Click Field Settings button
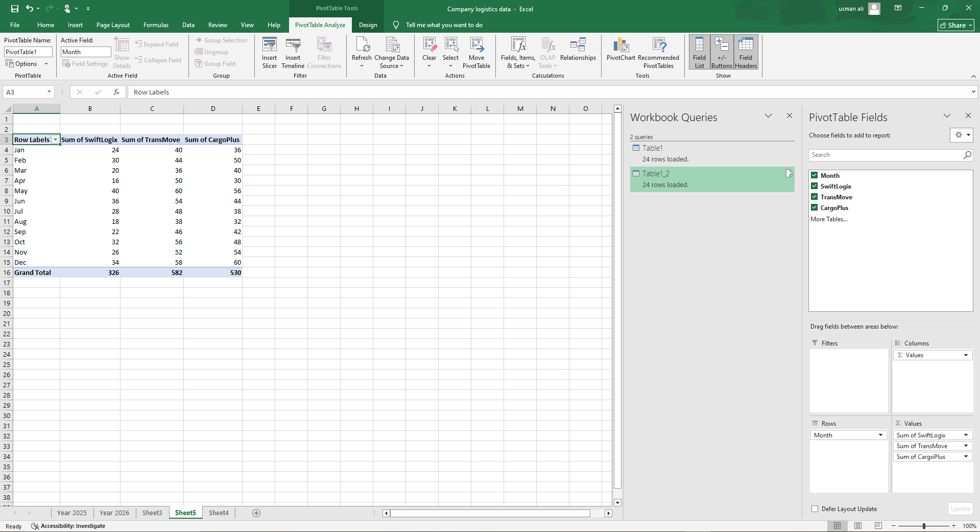The height and width of the screenshot is (532, 980). pyautogui.click(x=85, y=64)
